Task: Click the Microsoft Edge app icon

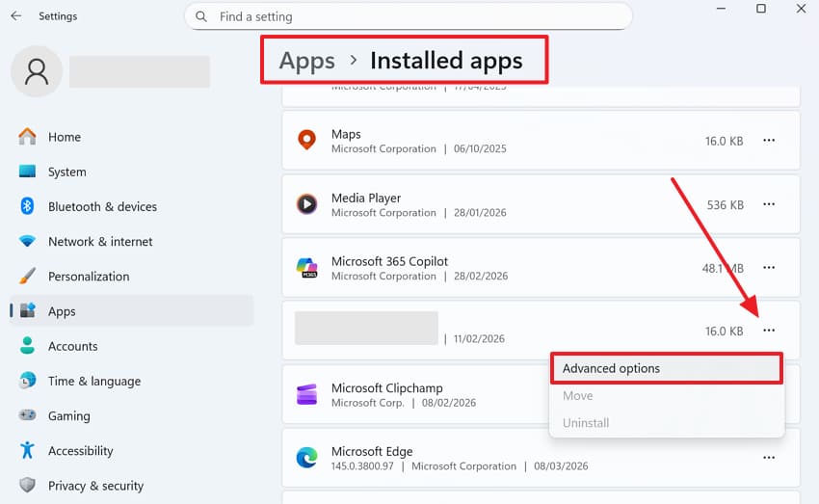Action: (306, 458)
